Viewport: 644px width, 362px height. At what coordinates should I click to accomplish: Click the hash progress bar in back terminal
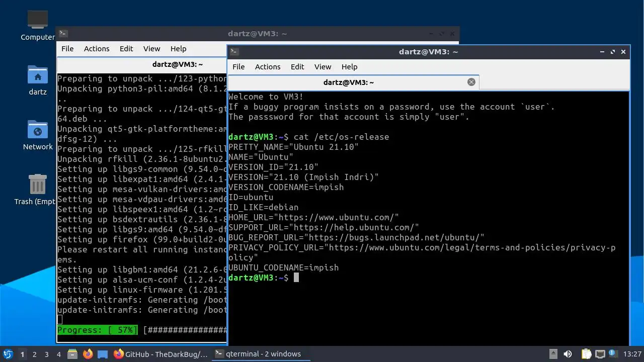click(x=185, y=330)
